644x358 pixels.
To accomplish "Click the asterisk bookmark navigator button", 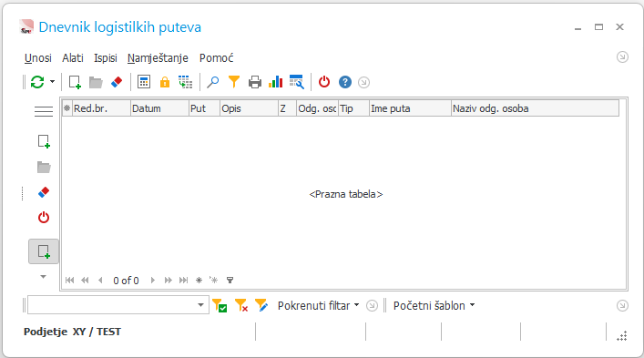I will point(199,280).
